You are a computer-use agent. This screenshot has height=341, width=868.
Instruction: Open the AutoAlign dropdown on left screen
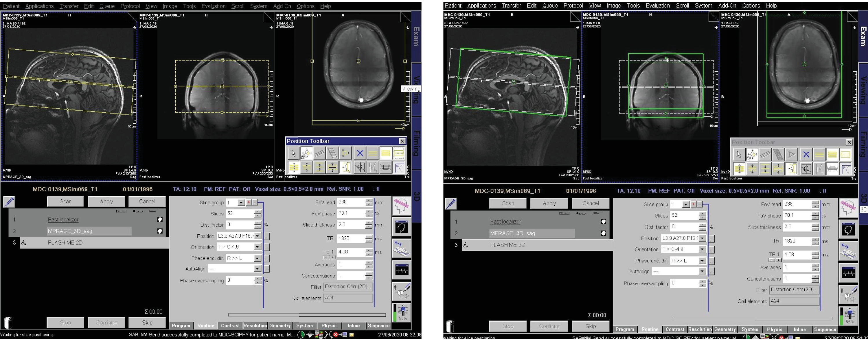(258, 269)
